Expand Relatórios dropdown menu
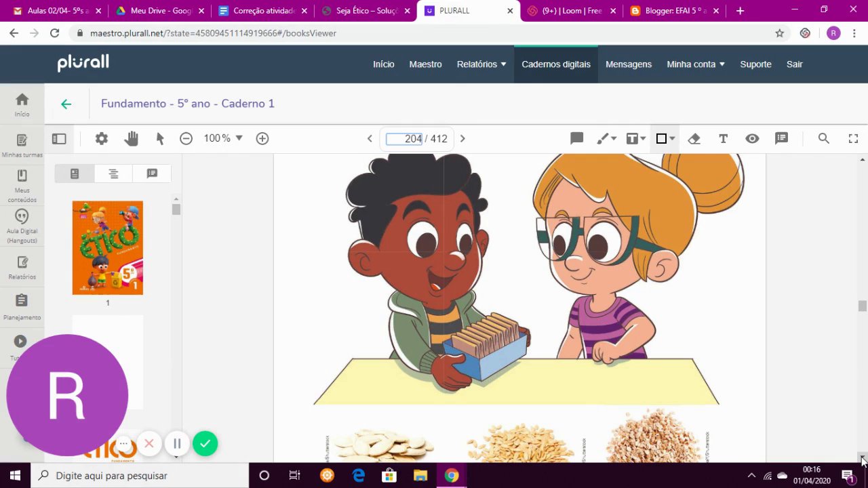This screenshot has height=488, width=868. (481, 64)
